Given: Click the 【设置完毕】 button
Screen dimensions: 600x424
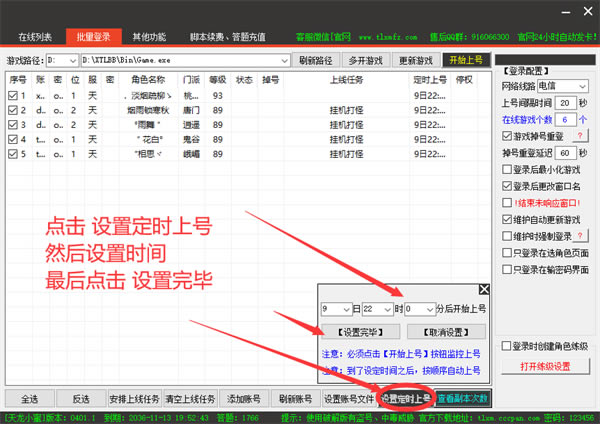Looking at the screenshot, I should click(350, 332).
